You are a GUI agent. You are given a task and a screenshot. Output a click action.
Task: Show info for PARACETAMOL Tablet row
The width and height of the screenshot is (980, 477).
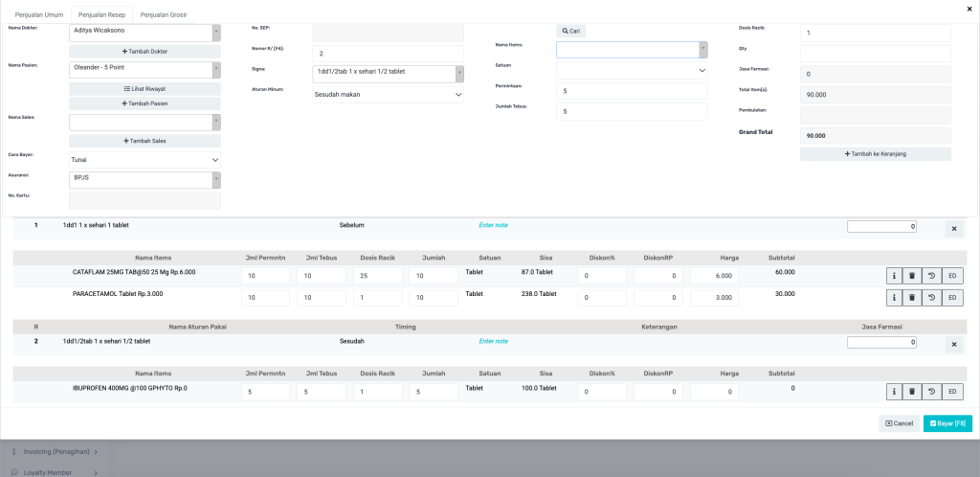click(894, 298)
